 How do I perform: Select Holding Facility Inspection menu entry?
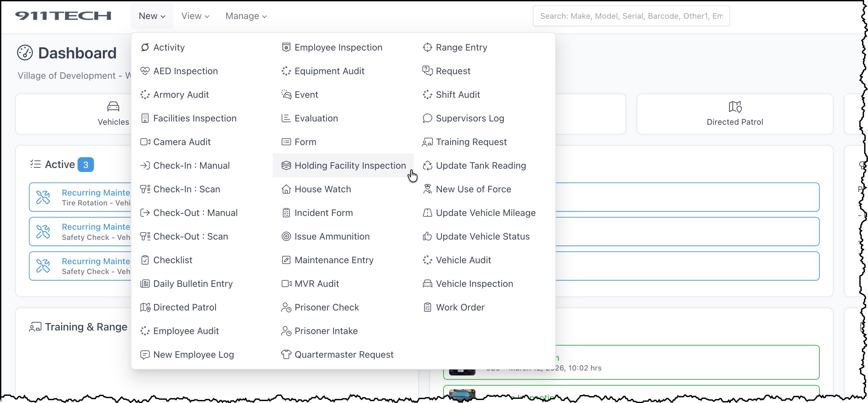(x=350, y=165)
